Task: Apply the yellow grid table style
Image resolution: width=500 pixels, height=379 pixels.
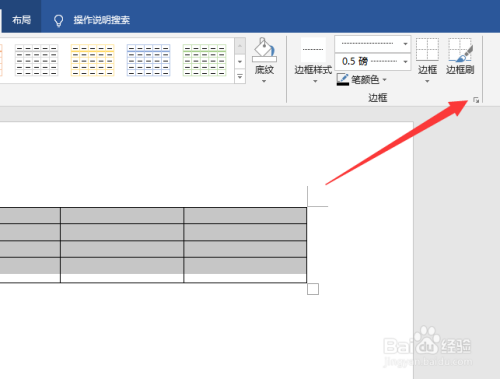Action: click(92, 60)
